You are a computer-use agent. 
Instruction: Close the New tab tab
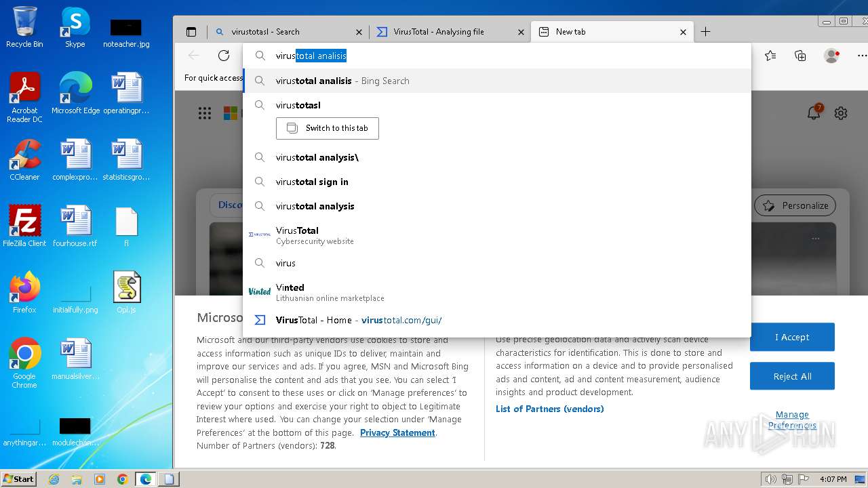click(x=684, y=32)
